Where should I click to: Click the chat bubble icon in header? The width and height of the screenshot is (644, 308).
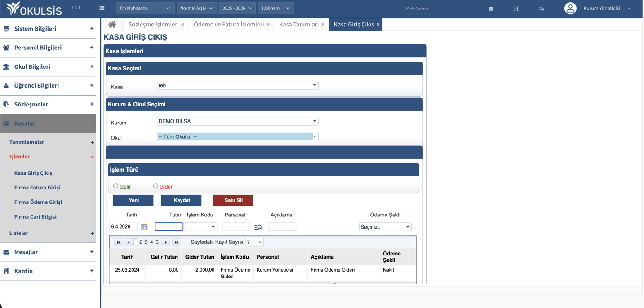point(541,9)
